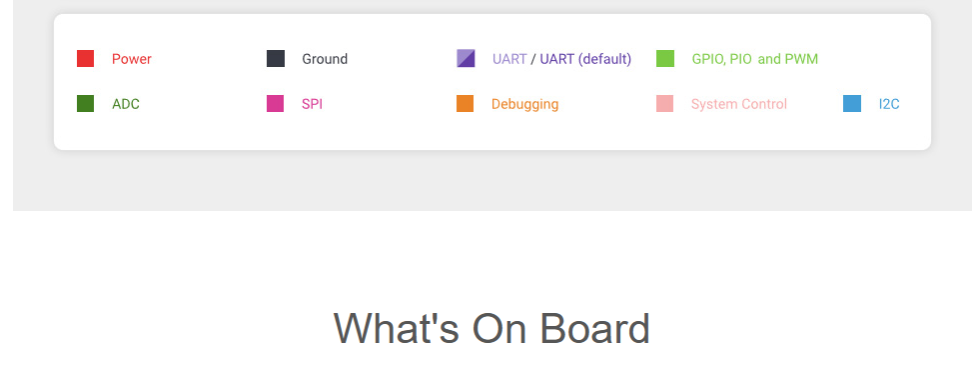
Task: Select the Power legend label
Action: click(x=132, y=59)
